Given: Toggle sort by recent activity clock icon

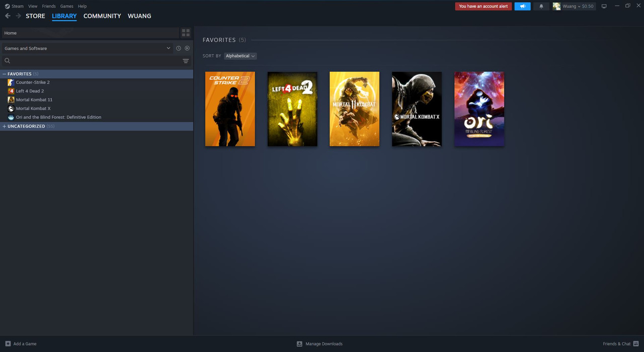Looking at the screenshot, I should click(x=178, y=48).
